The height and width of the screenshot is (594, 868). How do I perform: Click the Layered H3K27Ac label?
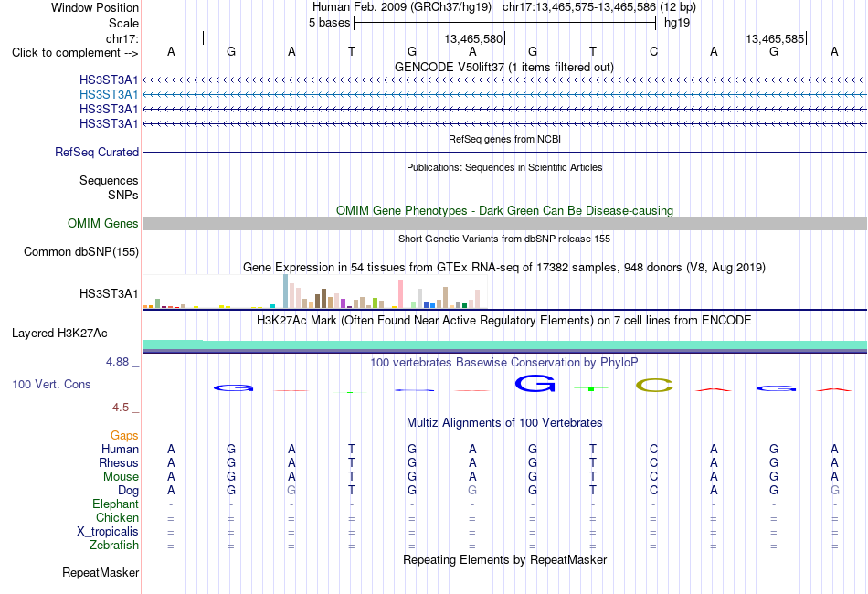[x=59, y=334]
